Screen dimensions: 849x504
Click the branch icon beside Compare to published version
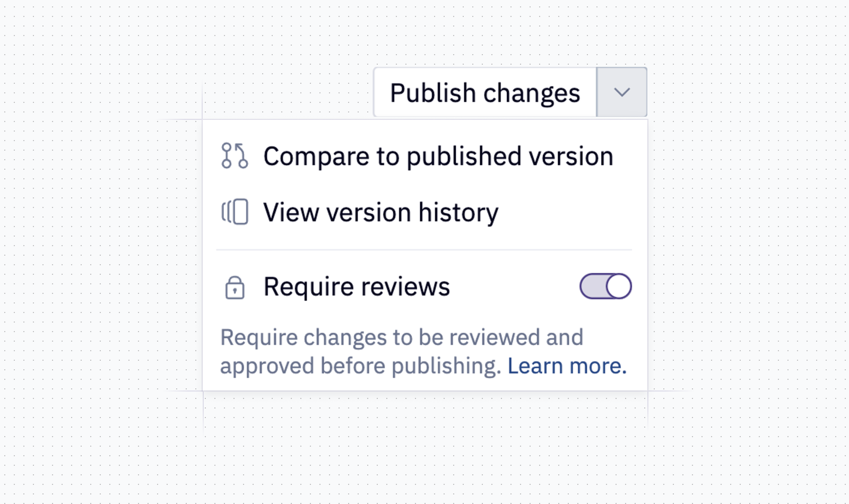coord(235,156)
